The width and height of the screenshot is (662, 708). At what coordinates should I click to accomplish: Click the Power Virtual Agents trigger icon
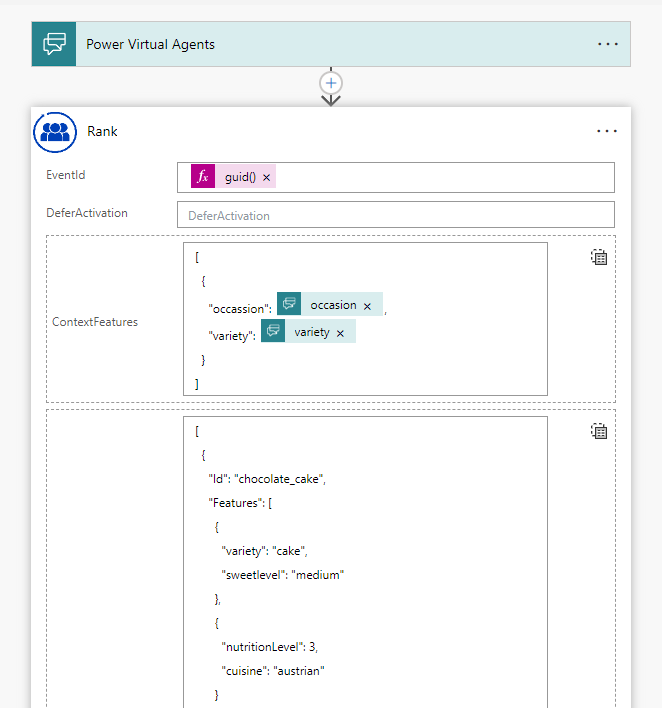54,44
